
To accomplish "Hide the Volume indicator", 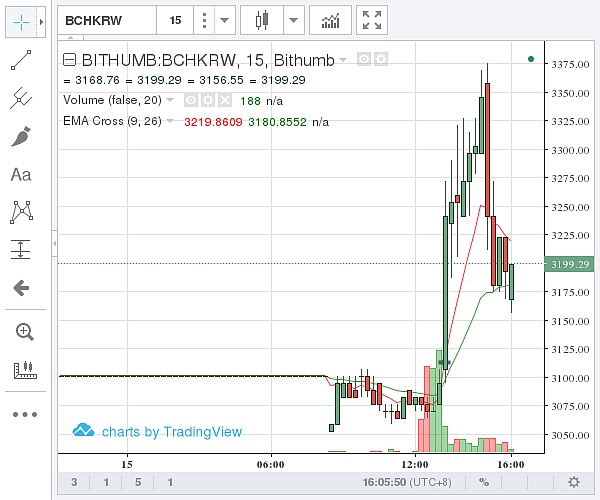I will click(191, 100).
